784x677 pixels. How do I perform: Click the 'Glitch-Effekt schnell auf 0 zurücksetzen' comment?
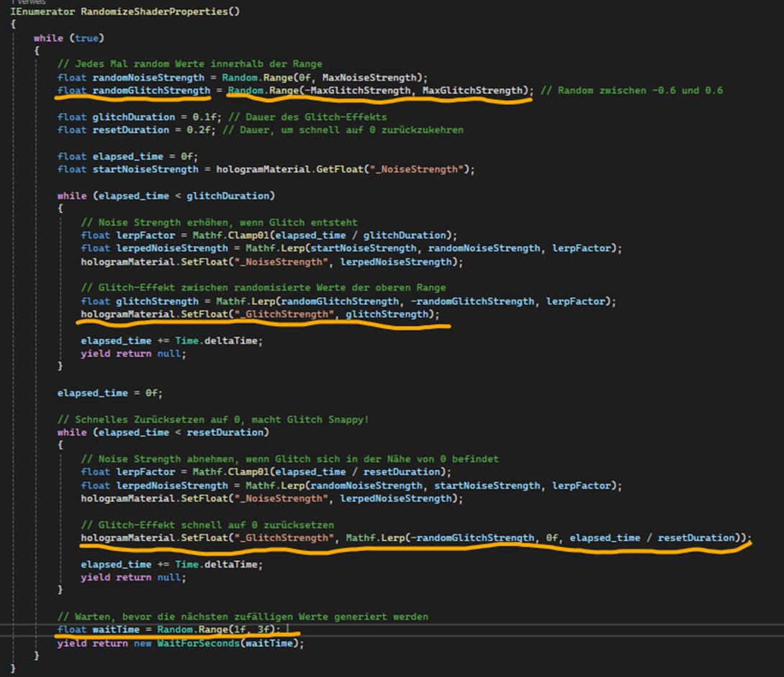pos(207,524)
